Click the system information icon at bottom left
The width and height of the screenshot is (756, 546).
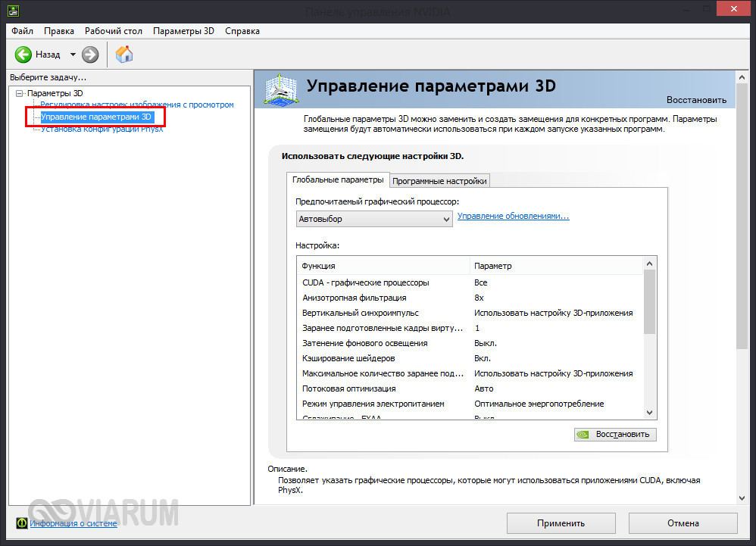pyautogui.click(x=22, y=523)
